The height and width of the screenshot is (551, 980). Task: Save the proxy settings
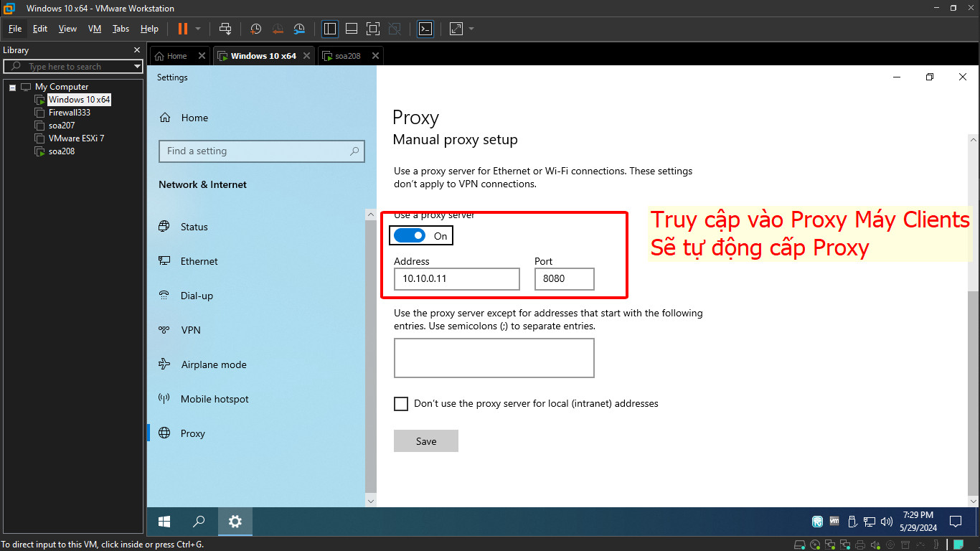[425, 441]
